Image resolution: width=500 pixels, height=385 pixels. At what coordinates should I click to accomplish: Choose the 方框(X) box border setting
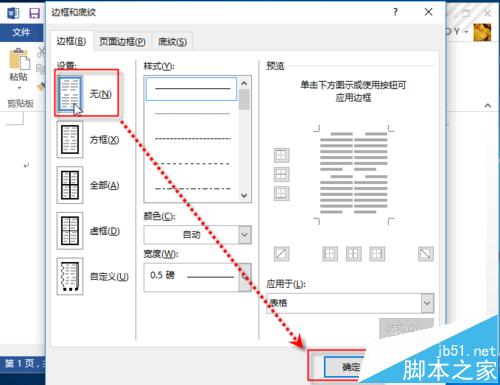tap(70, 139)
